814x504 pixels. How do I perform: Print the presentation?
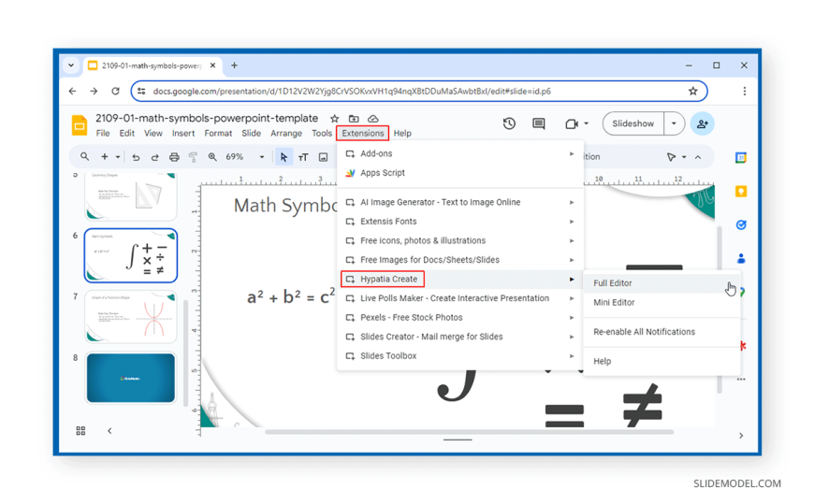click(x=174, y=157)
